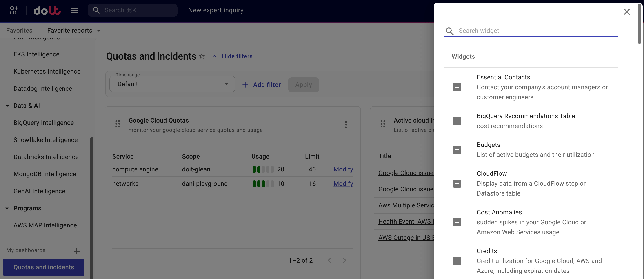
Task: Add the BigQuery Recommendations Table widget
Action: 457,121
